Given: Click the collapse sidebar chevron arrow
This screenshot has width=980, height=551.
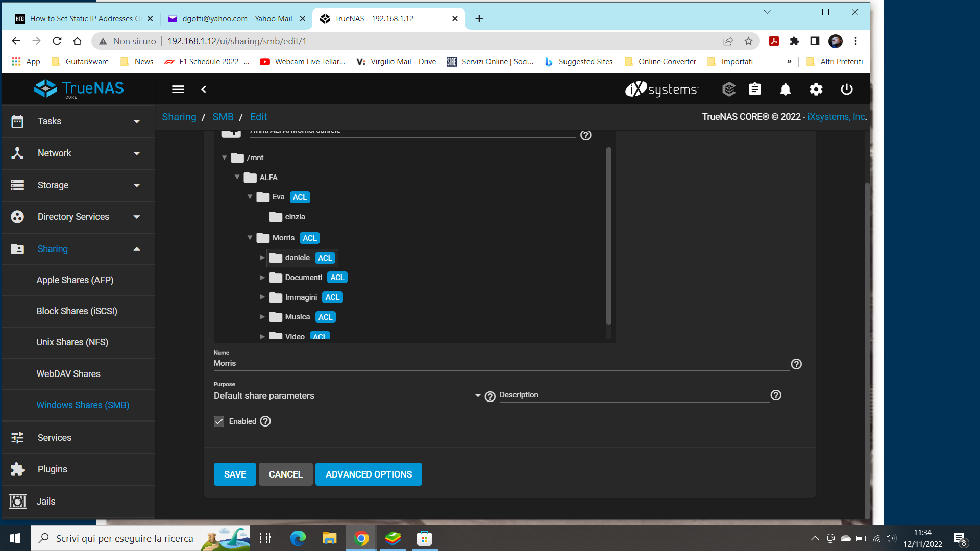Looking at the screenshot, I should click(204, 89).
